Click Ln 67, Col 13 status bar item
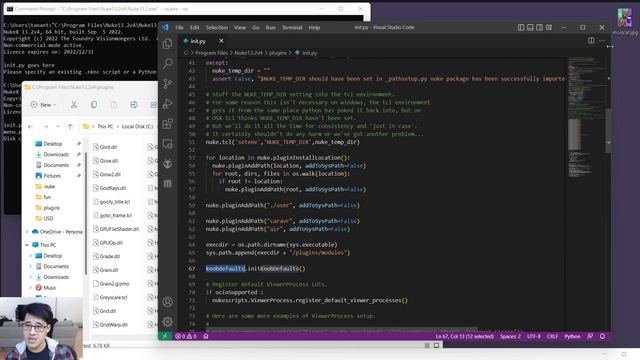 click(x=464, y=336)
